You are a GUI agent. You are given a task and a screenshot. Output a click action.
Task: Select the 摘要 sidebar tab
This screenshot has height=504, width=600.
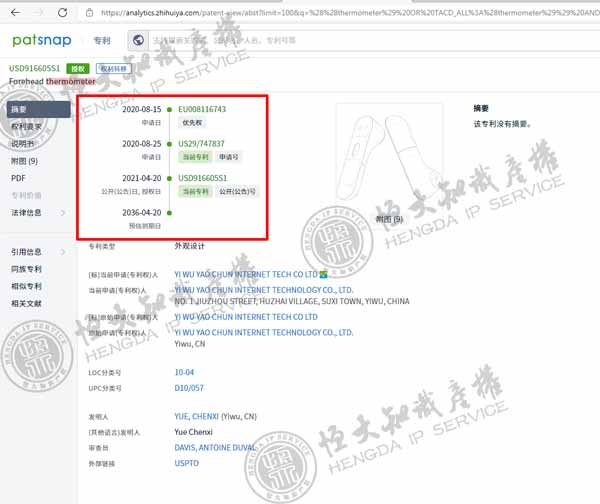click(x=38, y=109)
